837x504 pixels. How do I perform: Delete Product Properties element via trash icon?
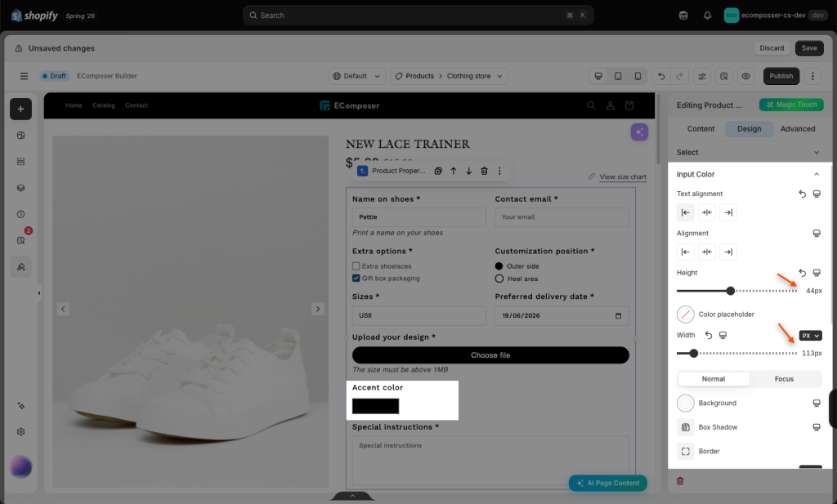click(x=484, y=172)
